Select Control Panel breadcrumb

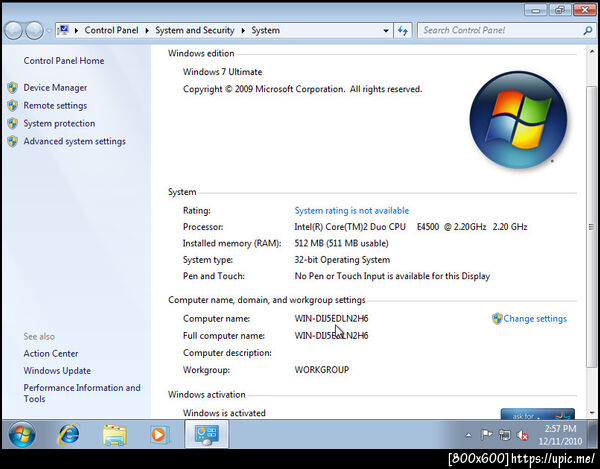tap(111, 30)
